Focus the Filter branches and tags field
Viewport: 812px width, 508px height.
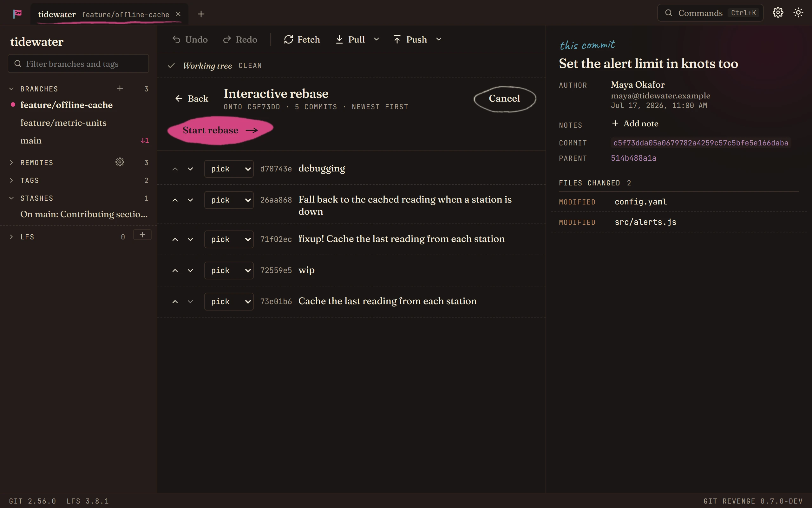coord(78,63)
